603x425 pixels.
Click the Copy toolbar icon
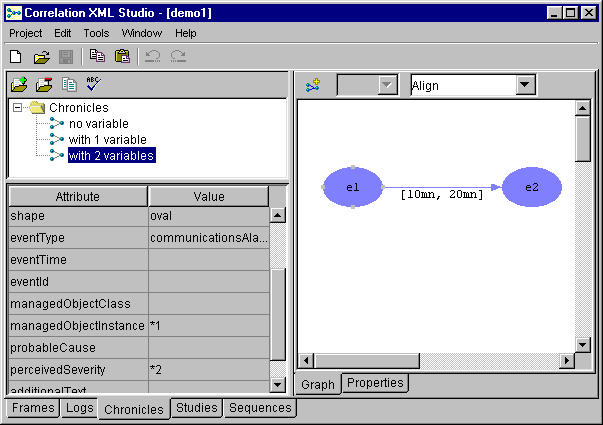click(x=97, y=57)
